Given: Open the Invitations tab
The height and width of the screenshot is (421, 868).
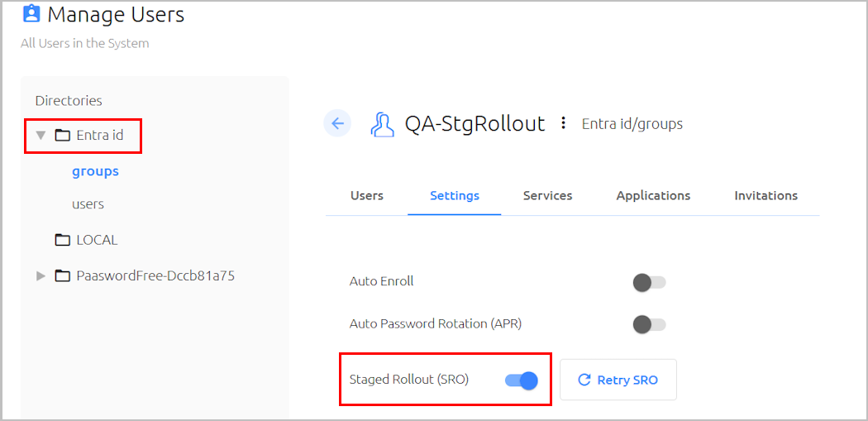Looking at the screenshot, I should click(766, 195).
